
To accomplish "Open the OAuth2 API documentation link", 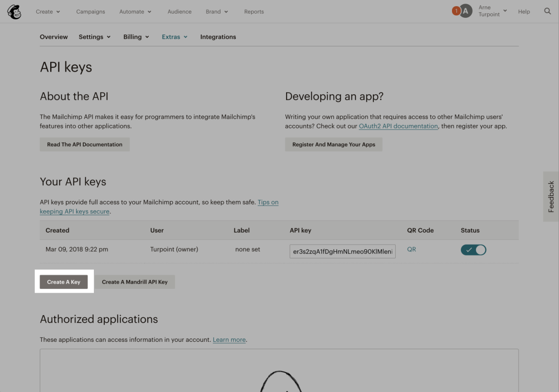I will click(x=398, y=126).
